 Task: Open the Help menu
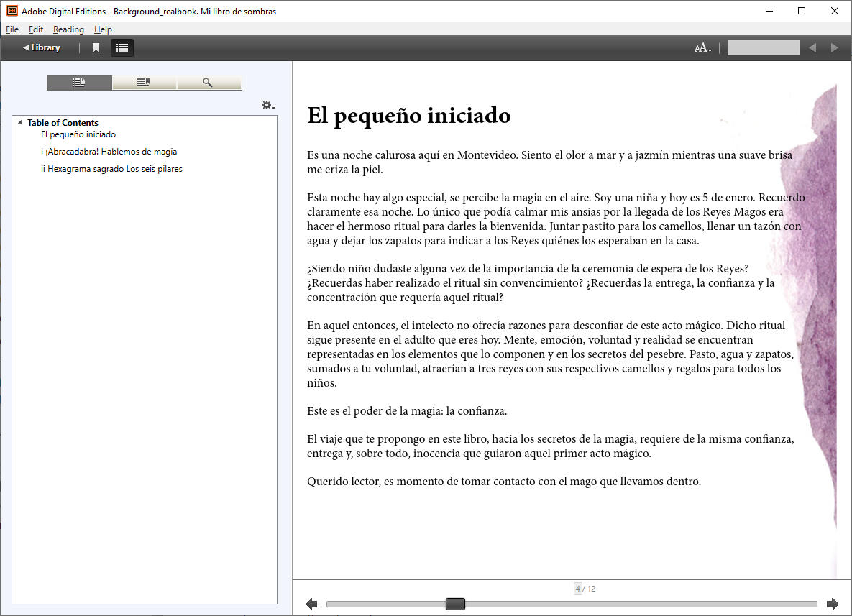103,29
